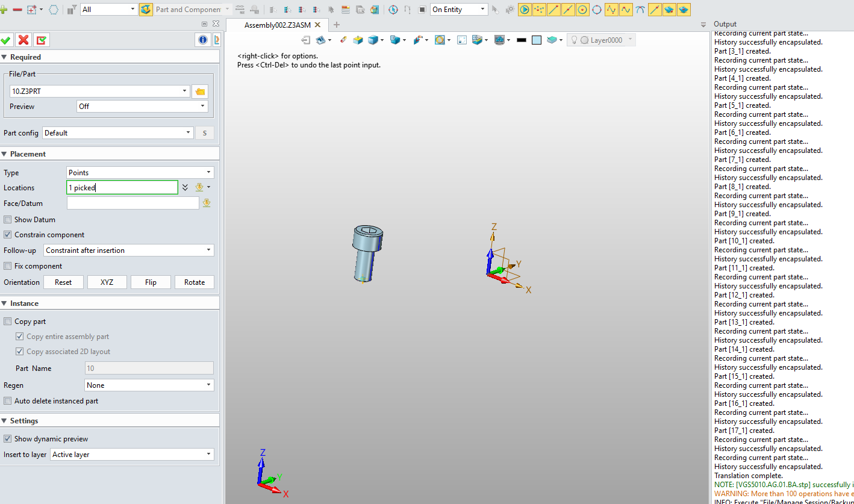Click the Locations input field
This screenshot has width=854, height=504.
pos(122,188)
